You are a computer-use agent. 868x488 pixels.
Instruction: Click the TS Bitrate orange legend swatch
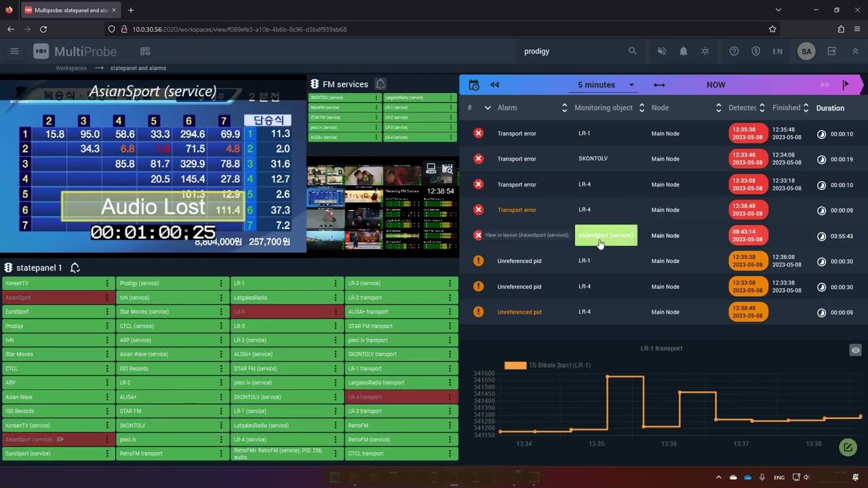coord(515,365)
